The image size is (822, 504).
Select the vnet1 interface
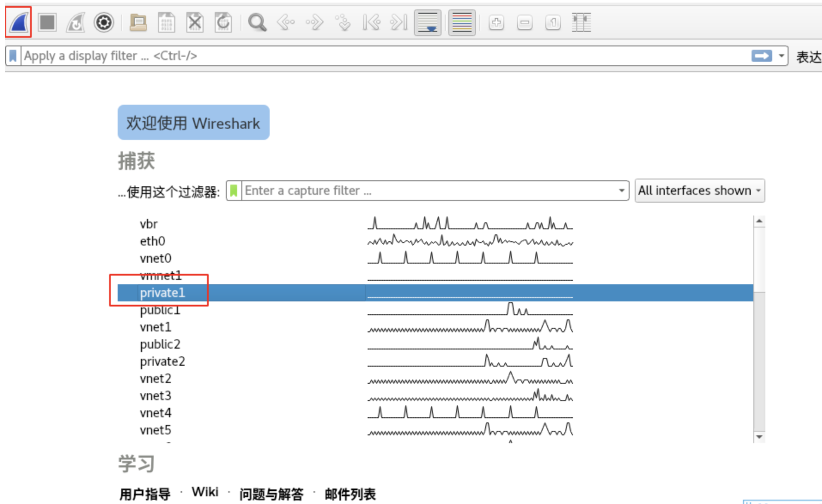point(155,327)
